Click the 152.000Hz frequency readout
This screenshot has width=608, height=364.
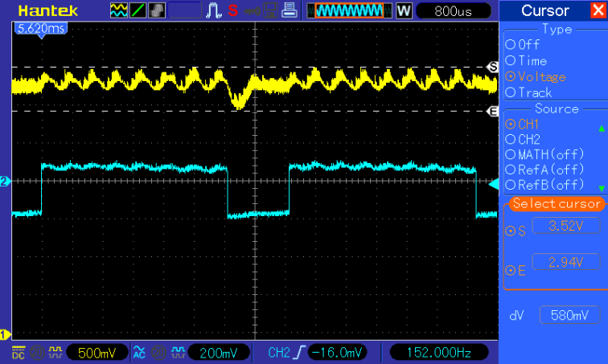pos(438,353)
